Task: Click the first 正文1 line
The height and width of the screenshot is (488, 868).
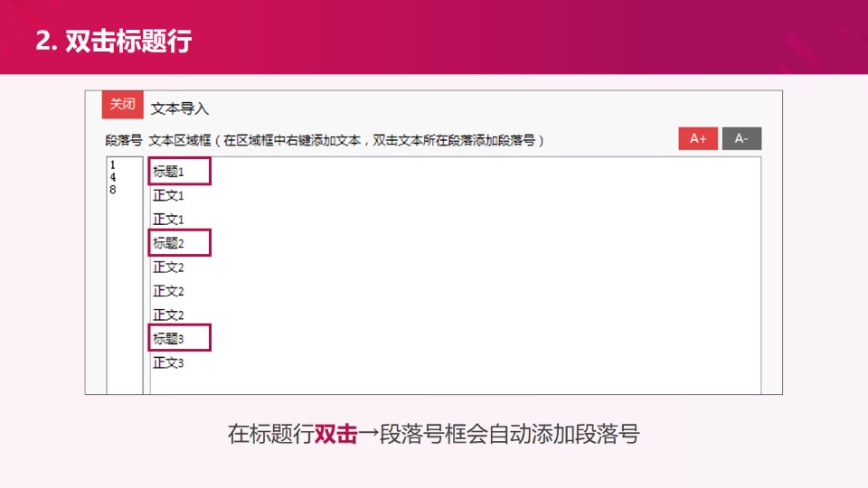Action: click(169, 195)
